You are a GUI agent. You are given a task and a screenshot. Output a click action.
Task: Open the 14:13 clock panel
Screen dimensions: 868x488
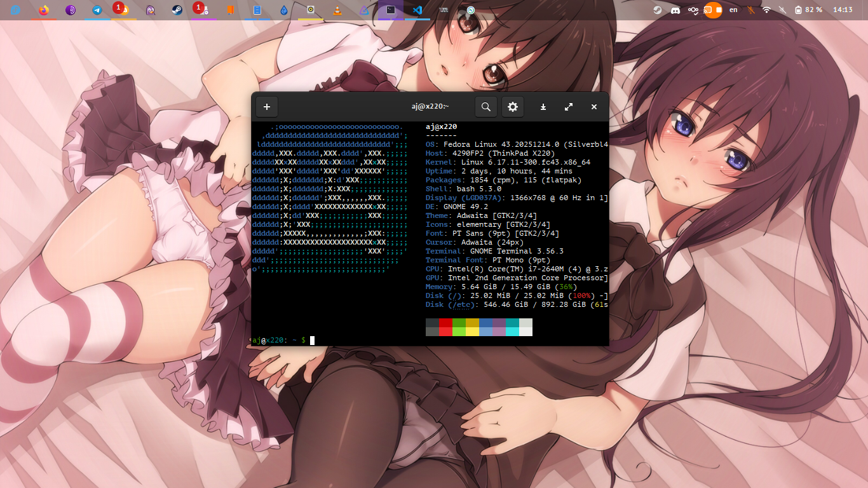coord(843,10)
